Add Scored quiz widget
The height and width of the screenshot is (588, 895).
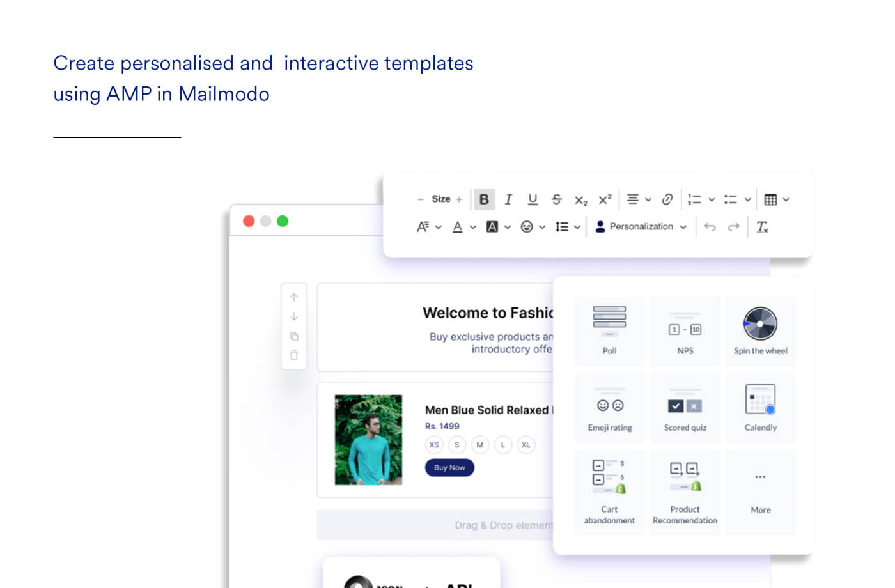point(685,408)
